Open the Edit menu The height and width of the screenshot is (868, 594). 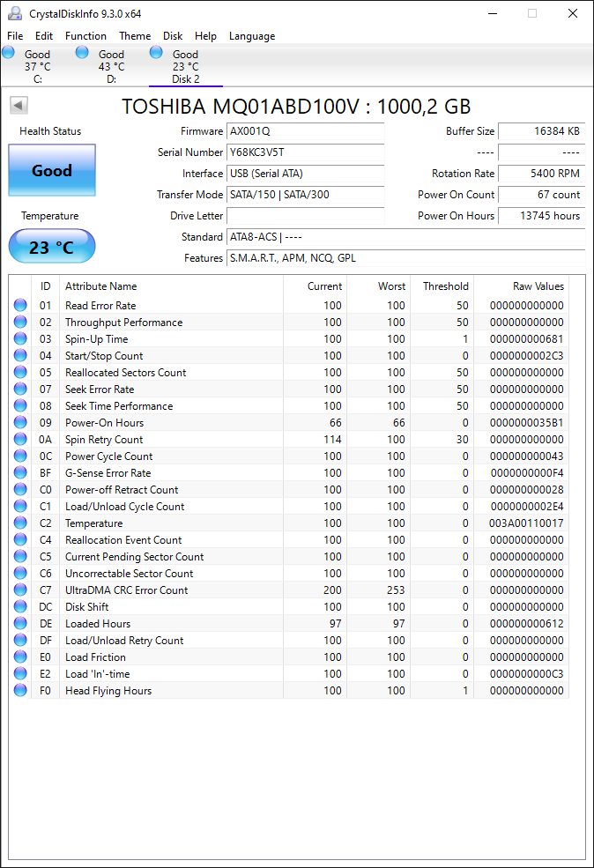(x=44, y=36)
